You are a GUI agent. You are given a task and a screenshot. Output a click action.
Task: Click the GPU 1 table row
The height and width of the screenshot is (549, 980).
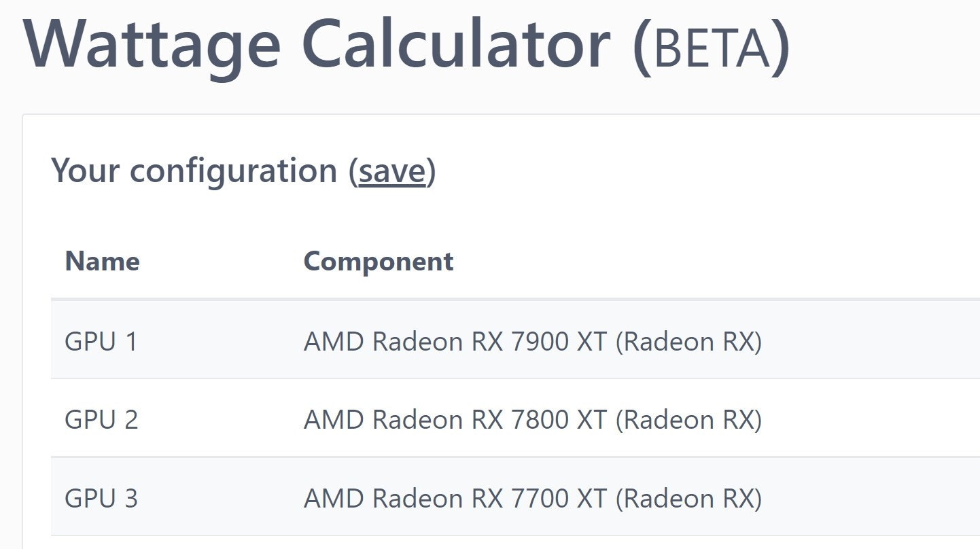[x=476, y=340]
